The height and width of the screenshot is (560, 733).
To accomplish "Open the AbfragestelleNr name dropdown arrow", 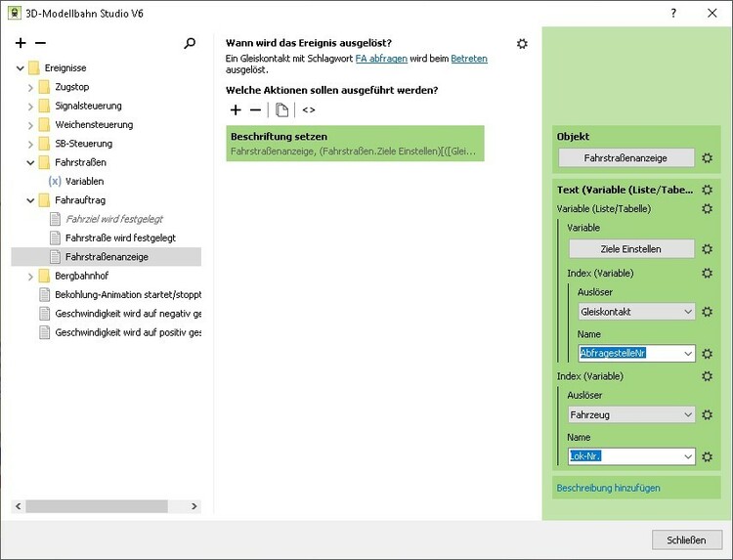I will pos(688,354).
